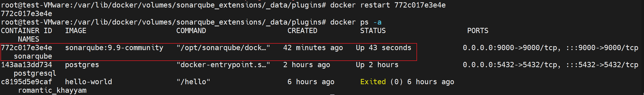
Task: Click the sonarqube container ID 772c017e3e4e in table
Action: (27, 48)
